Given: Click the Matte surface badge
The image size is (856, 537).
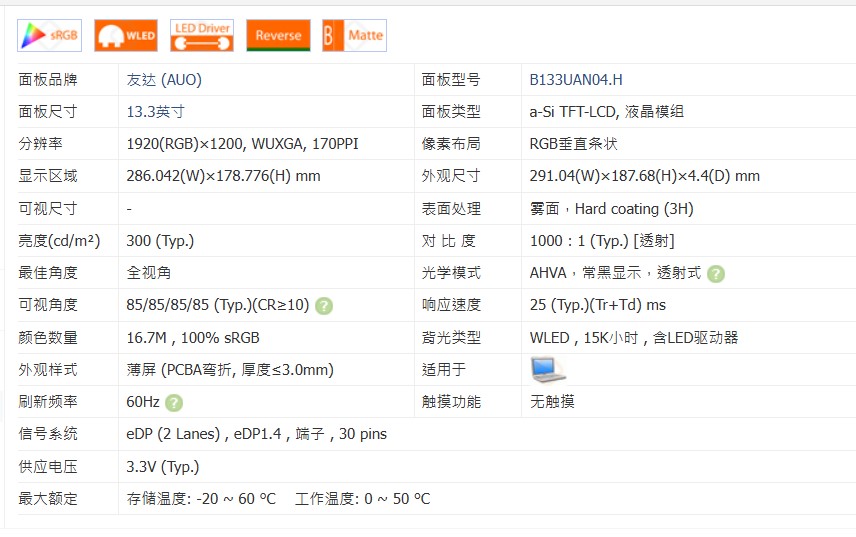Looking at the screenshot, I should point(354,36).
